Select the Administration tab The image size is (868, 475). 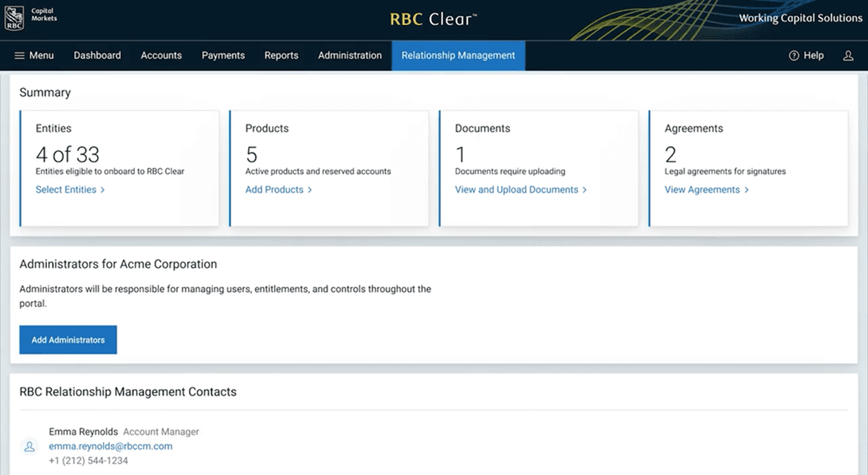350,55
